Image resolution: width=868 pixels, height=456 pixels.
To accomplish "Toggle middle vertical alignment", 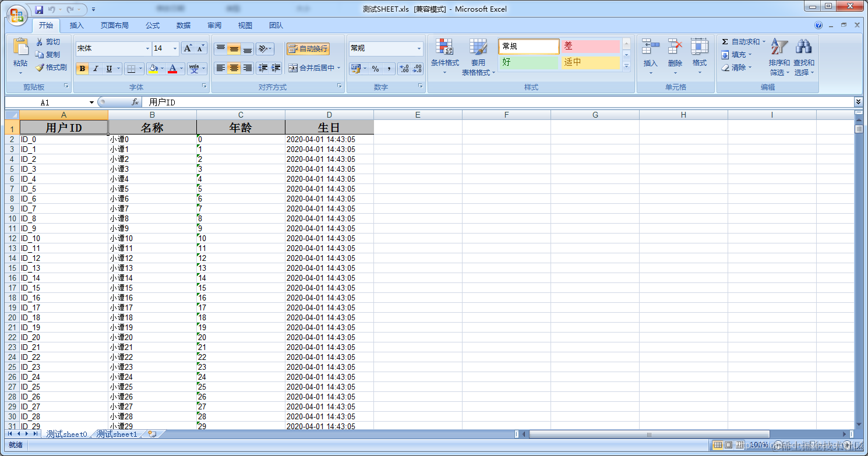I will coord(234,49).
